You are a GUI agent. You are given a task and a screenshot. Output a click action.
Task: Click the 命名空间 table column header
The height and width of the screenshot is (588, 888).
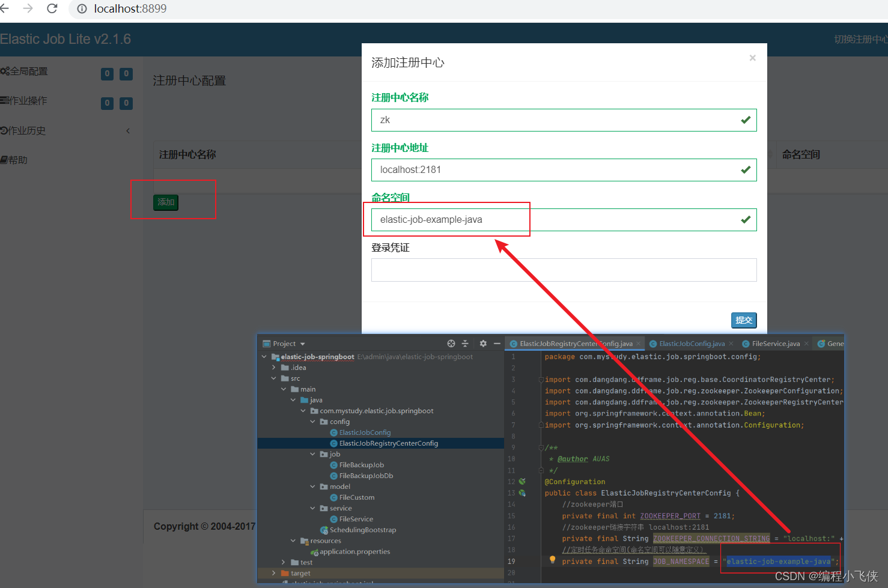pos(801,154)
